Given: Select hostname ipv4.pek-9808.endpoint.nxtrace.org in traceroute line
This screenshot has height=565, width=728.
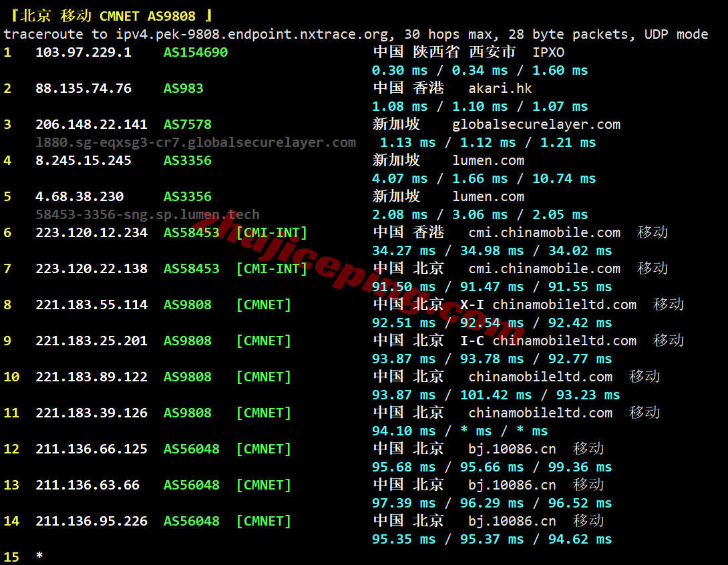Looking at the screenshot, I should tap(252, 34).
